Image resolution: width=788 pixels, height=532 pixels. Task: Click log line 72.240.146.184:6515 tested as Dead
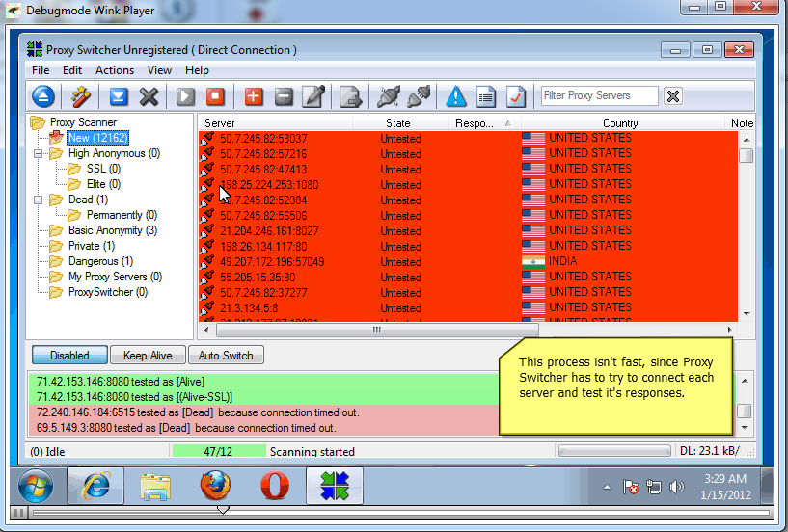(x=198, y=412)
